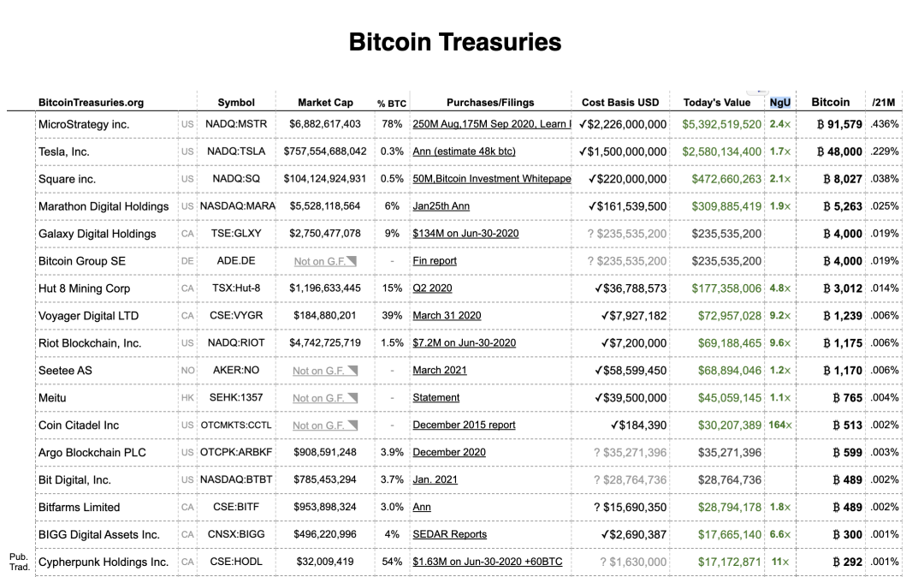Click the 'Fin report' link for Bitcoin Group SE

pyautogui.click(x=435, y=261)
